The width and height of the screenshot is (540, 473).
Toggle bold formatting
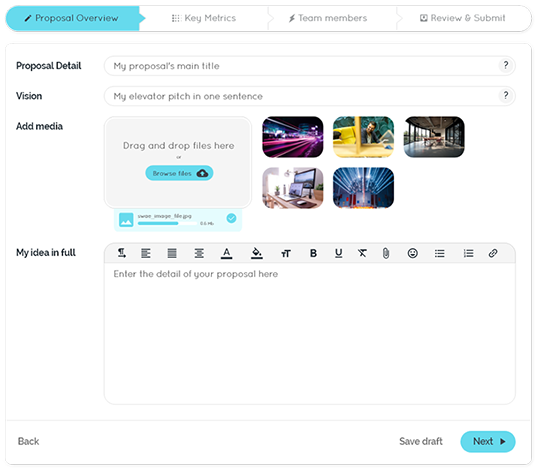(x=313, y=253)
